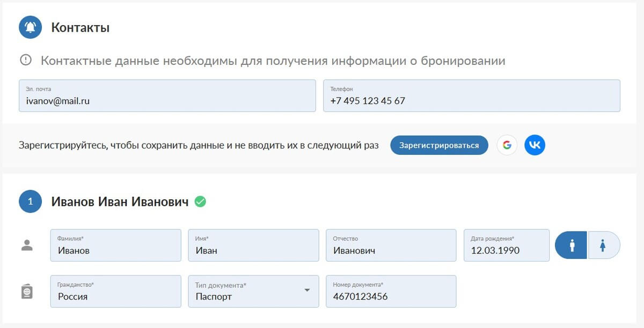Click the Имя field with Иван
The height and width of the screenshot is (328, 644).
click(253, 245)
